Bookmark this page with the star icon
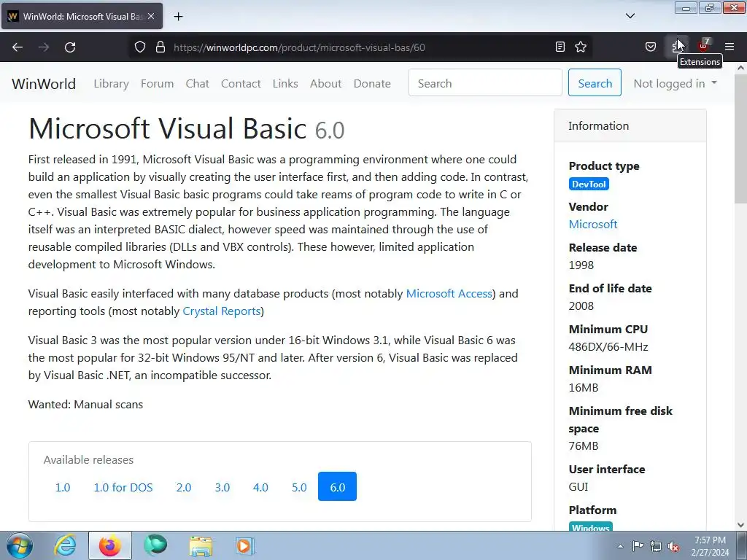 580,47
